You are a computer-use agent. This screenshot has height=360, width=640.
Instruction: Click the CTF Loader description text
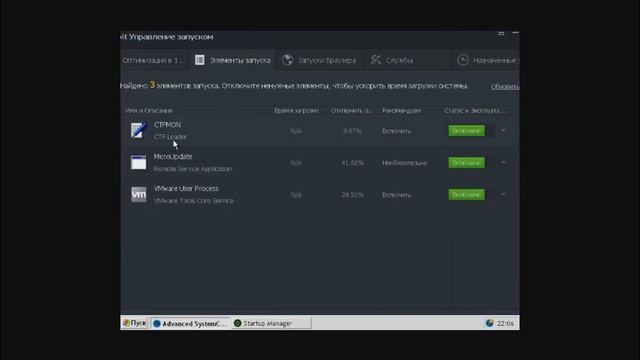click(170, 137)
